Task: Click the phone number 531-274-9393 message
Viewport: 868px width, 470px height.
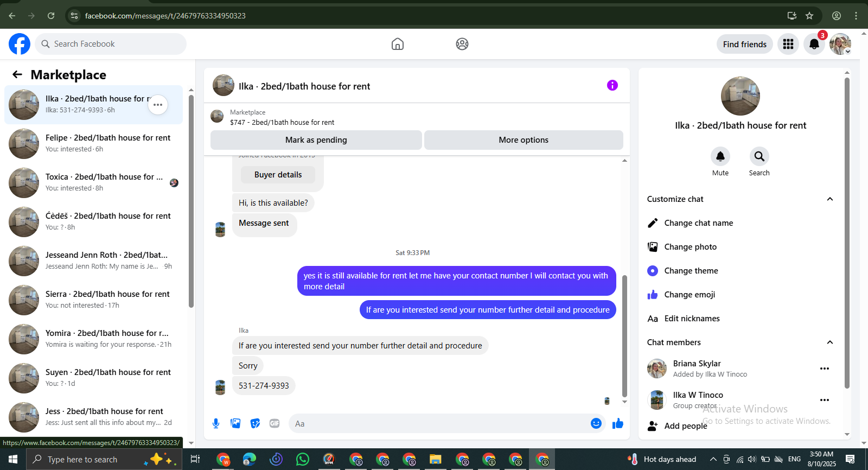Action: click(x=264, y=386)
